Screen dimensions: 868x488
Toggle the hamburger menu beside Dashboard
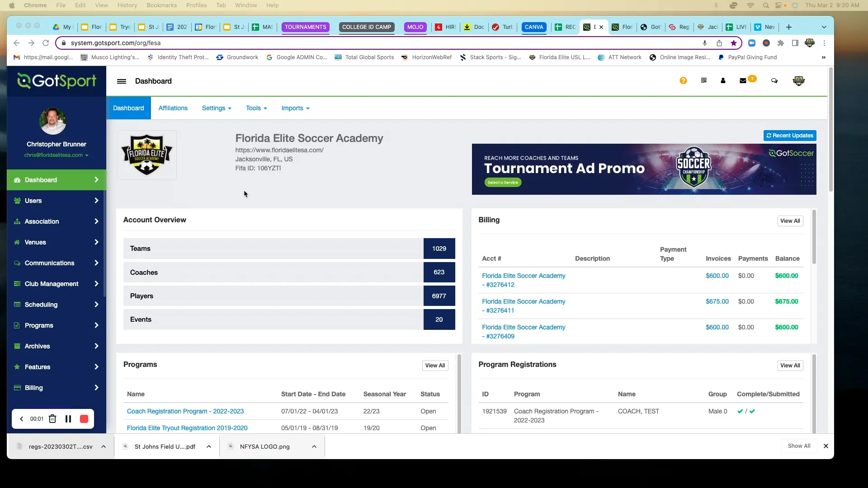tap(121, 81)
